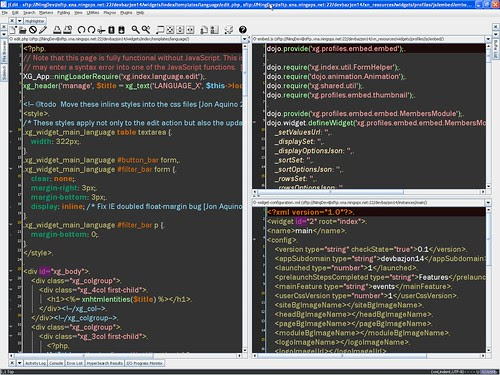Open the Search menu
This screenshot has height=375, width=500.
29,13
